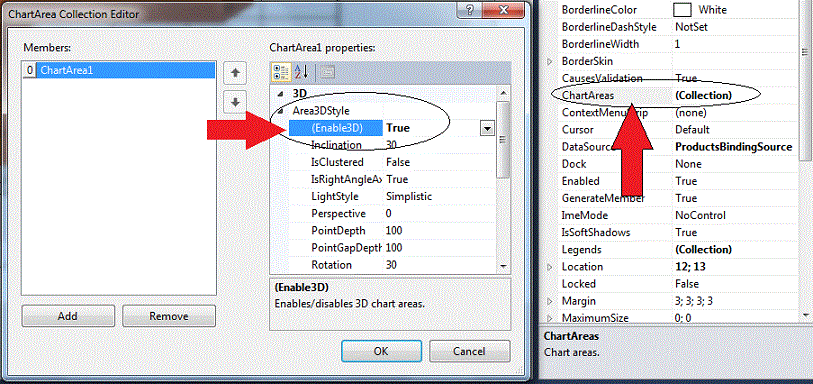The width and height of the screenshot is (813, 384).
Task: Collapse the Area3DStyle property group
Action: click(x=281, y=111)
